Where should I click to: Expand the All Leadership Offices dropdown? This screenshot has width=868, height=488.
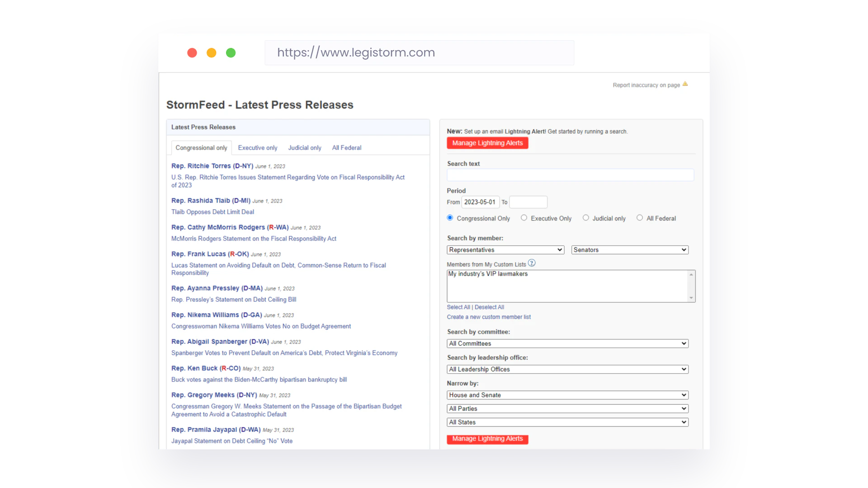pos(567,369)
